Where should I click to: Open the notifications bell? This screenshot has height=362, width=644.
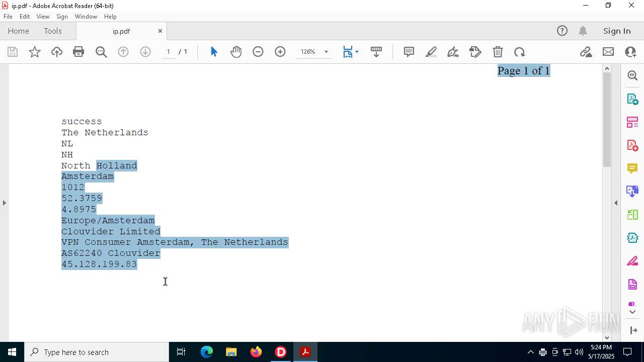[583, 31]
